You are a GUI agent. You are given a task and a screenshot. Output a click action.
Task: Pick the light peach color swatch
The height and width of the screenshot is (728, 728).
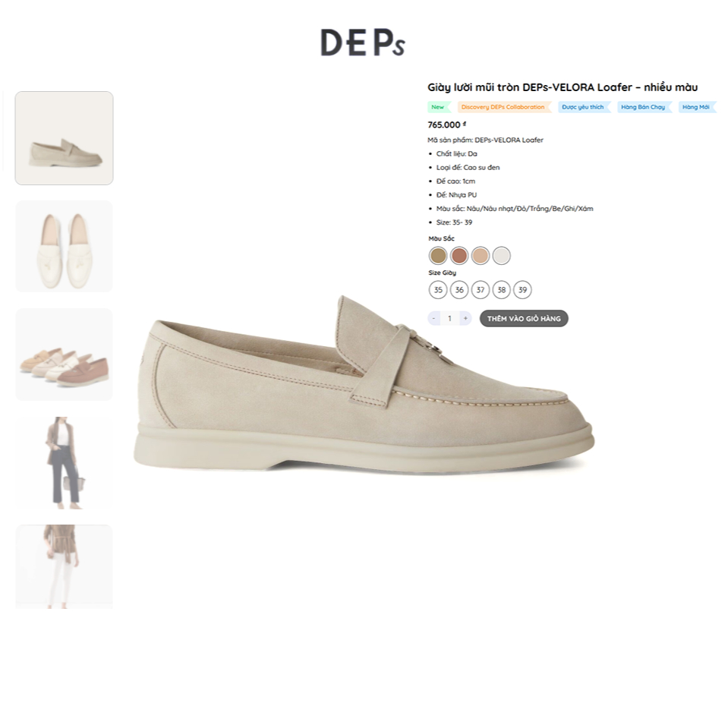481,255
